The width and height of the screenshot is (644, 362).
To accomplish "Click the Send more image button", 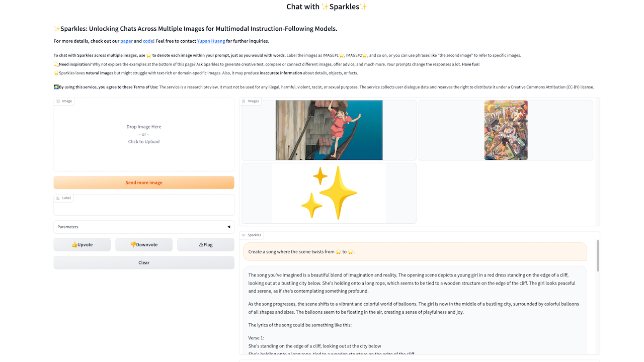I will tap(144, 183).
